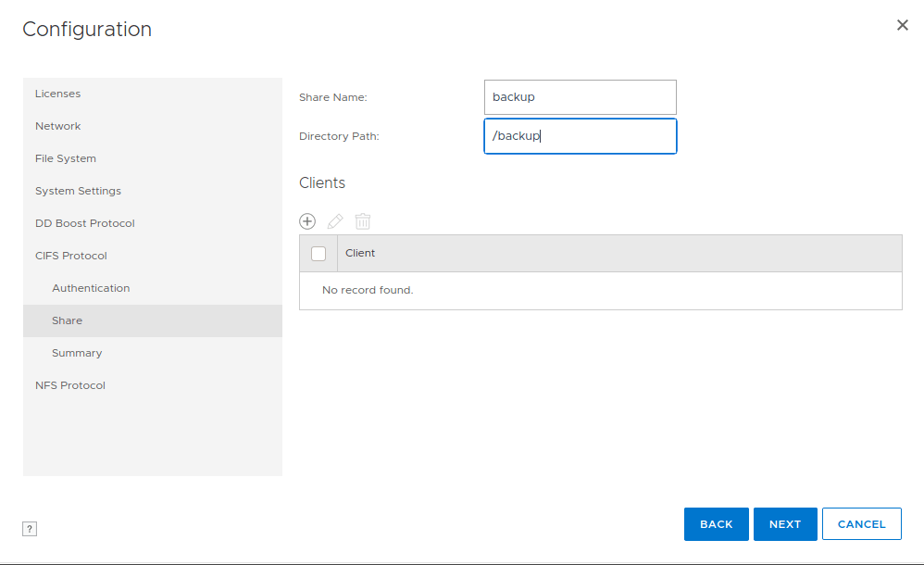Open System Settings section

(78, 191)
